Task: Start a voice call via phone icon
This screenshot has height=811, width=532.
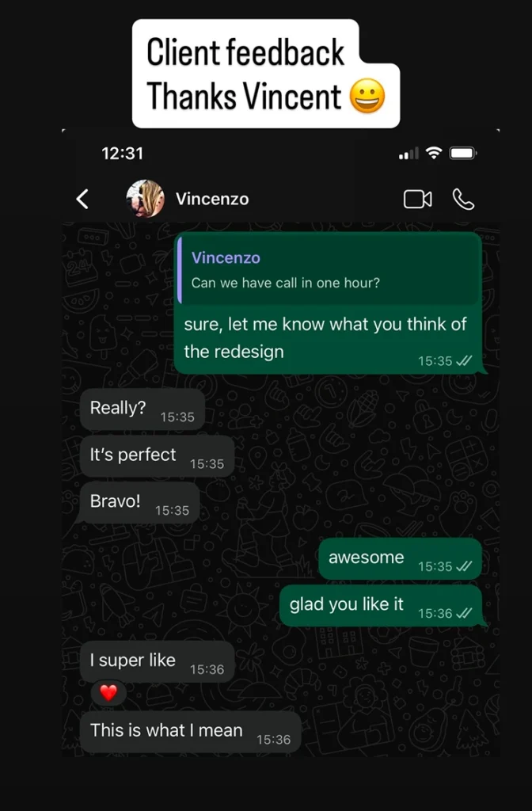Action: coord(463,199)
